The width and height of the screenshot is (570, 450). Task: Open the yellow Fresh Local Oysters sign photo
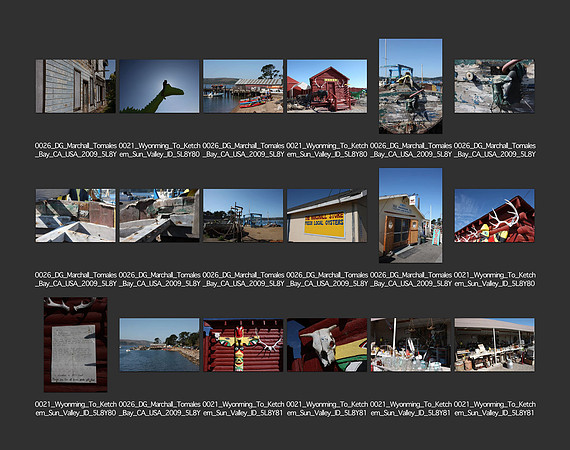click(327, 215)
